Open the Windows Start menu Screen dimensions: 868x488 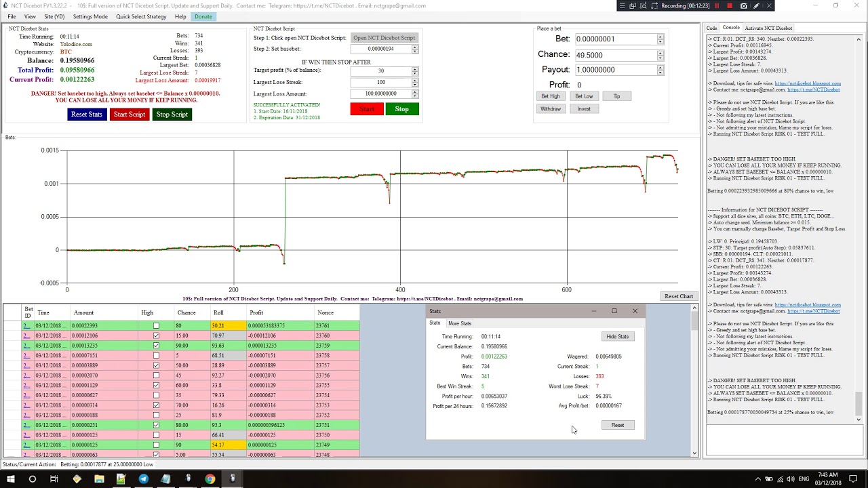[11, 479]
